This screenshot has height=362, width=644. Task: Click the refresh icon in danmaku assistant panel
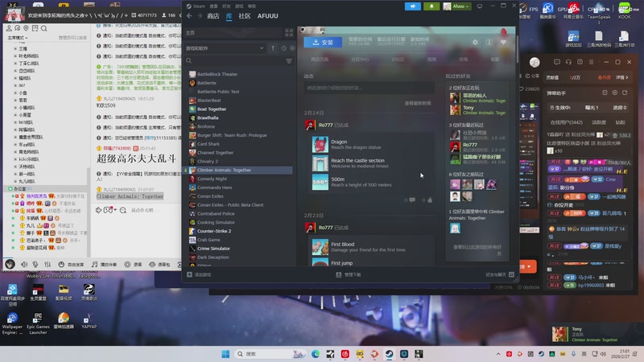(625, 93)
